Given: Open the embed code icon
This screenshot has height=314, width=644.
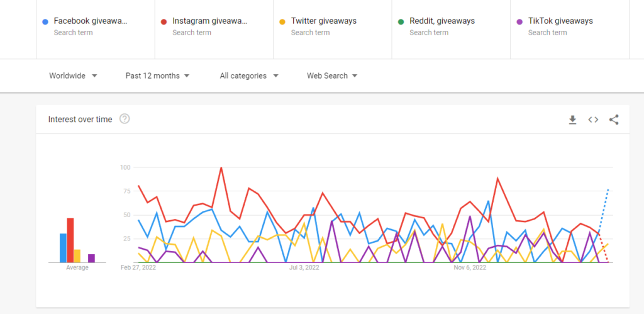Looking at the screenshot, I should tap(593, 120).
